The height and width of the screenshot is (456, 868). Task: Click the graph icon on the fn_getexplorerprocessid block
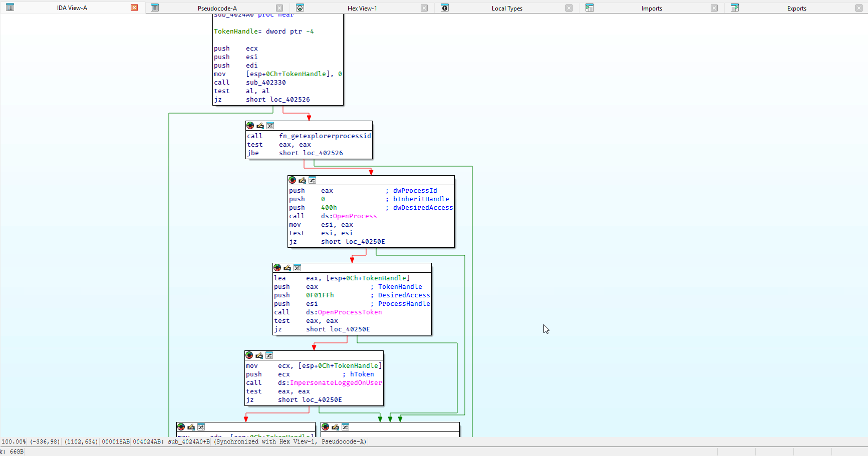[270, 126]
